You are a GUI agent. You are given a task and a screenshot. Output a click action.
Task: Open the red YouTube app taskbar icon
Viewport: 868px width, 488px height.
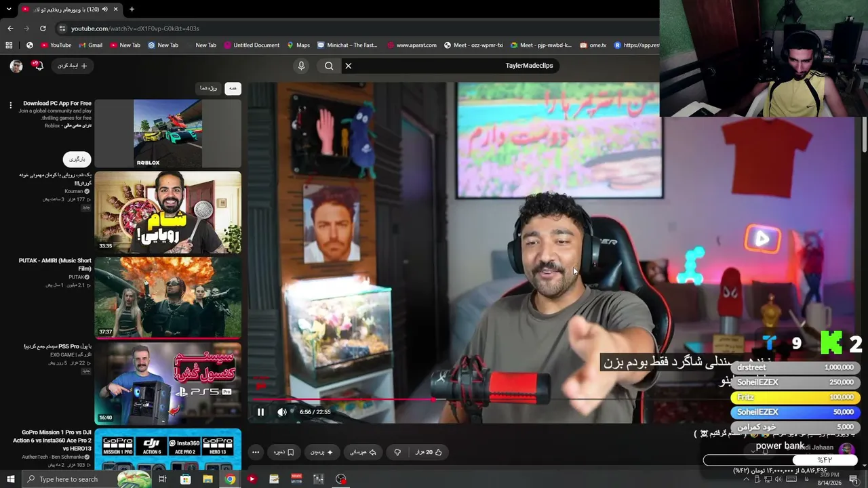pos(252,479)
